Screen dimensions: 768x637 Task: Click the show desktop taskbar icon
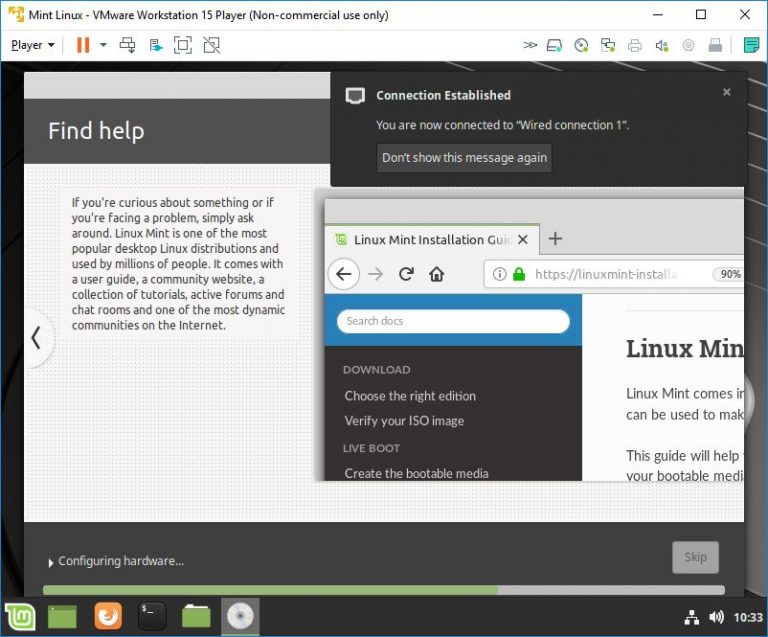tap(62, 616)
